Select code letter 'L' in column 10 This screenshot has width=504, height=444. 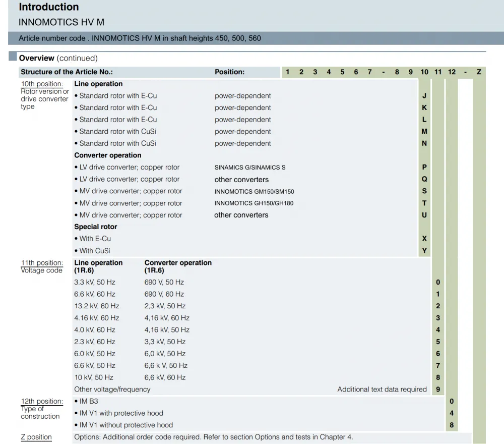tap(424, 120)
